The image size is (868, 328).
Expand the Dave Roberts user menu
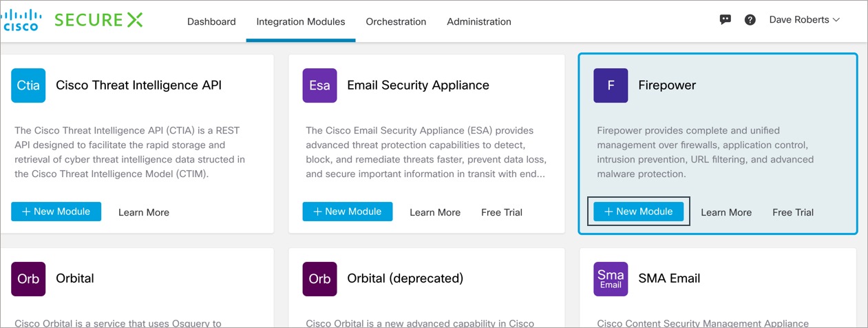[x=804, y=20]
